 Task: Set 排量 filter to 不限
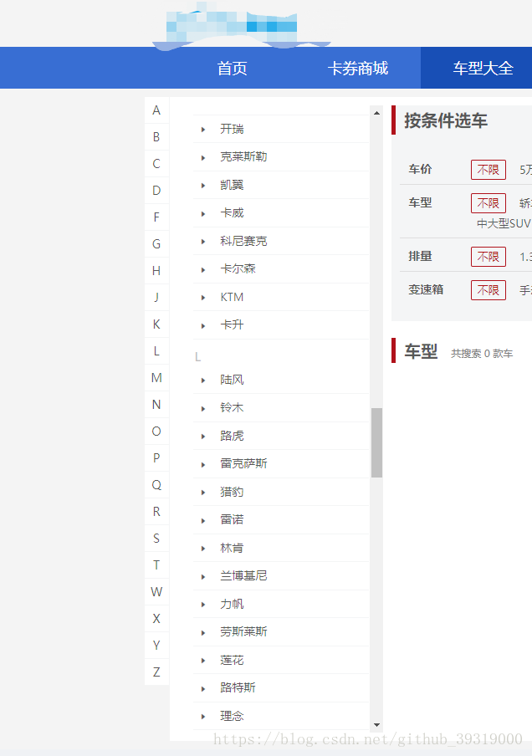[489, 257]
